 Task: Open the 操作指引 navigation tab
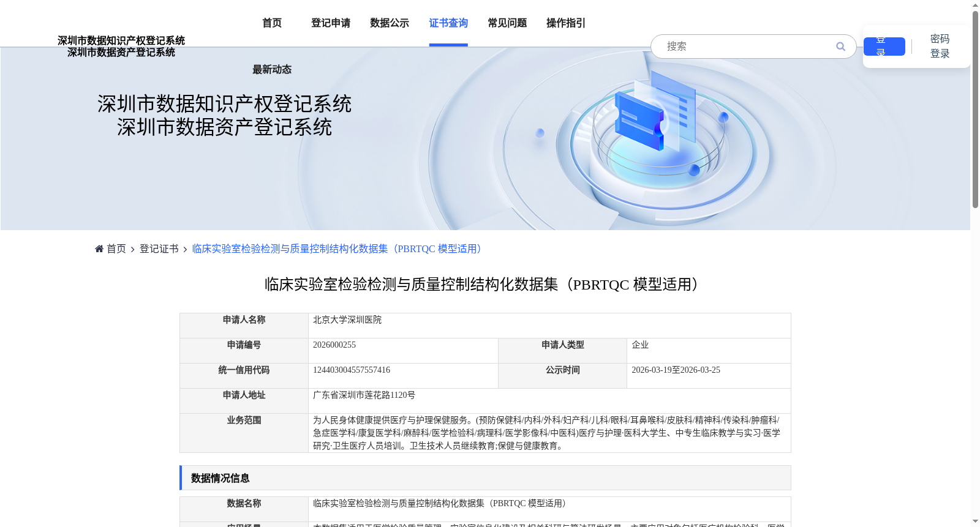[x=566, y=23]
